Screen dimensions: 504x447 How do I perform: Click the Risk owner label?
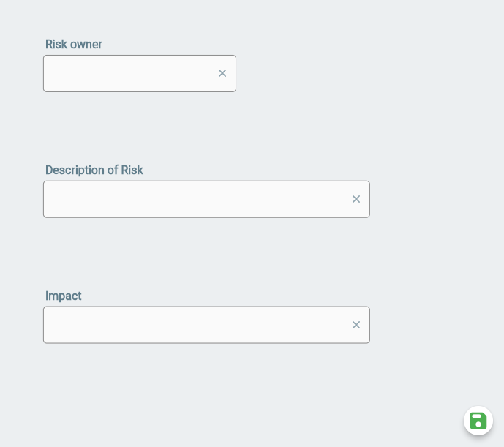[74, 45]
